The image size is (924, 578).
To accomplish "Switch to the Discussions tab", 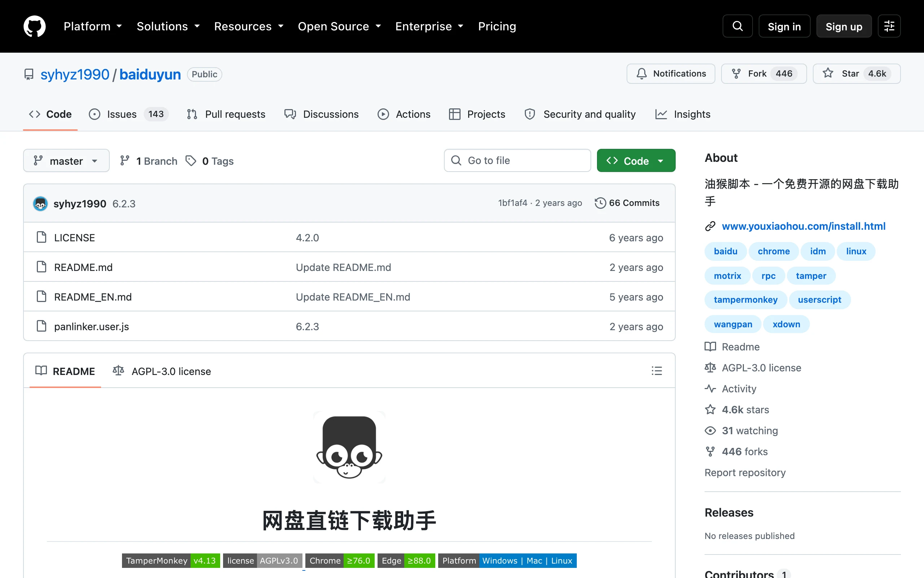I will click(x=322, y=114).
